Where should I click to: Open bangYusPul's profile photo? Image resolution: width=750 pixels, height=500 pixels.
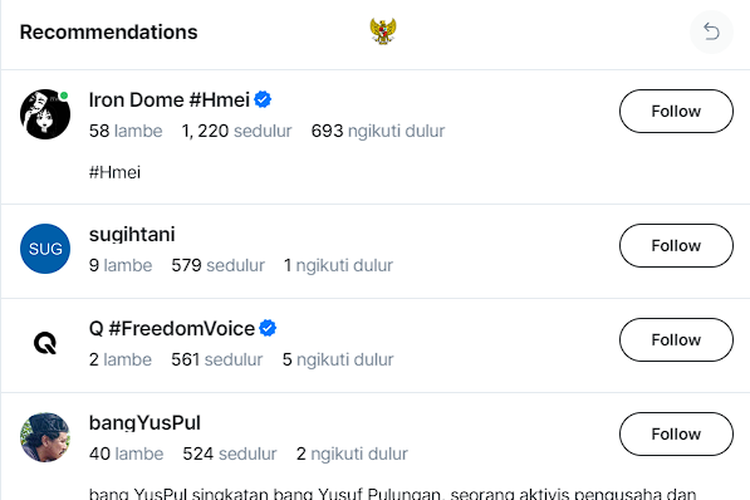click(x=45, y=437)
